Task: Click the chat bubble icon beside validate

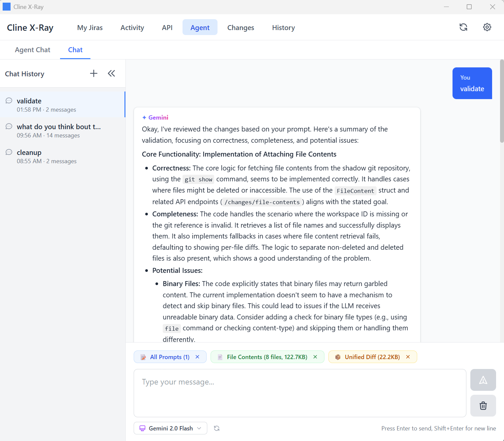Action: coord(9,100)
